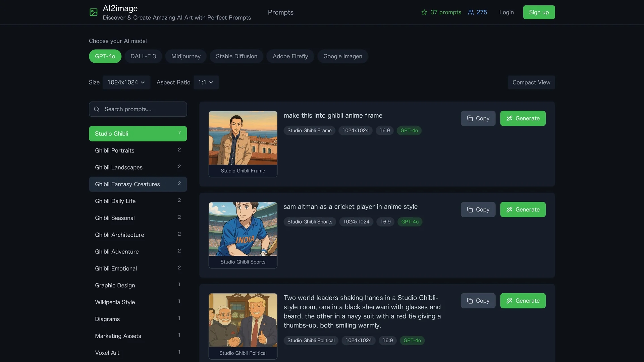The width and height of the screenshot is (644, 362).
Task: Focus the Search prompts input field
Action: tap(138, 109)
